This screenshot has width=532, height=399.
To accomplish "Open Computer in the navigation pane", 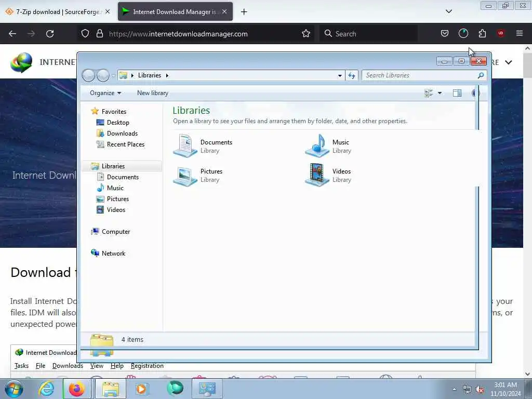I will tap(116, 231).
